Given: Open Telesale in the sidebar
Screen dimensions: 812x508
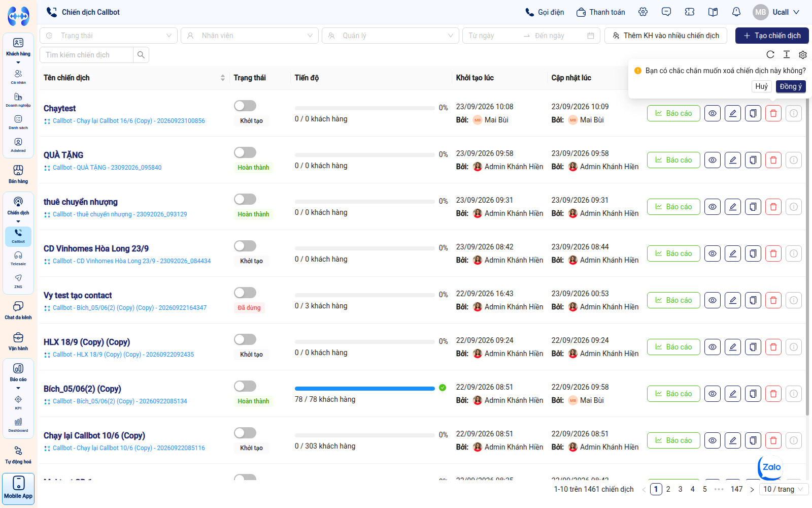Looking at the screenshot, I should coord(18,258).
